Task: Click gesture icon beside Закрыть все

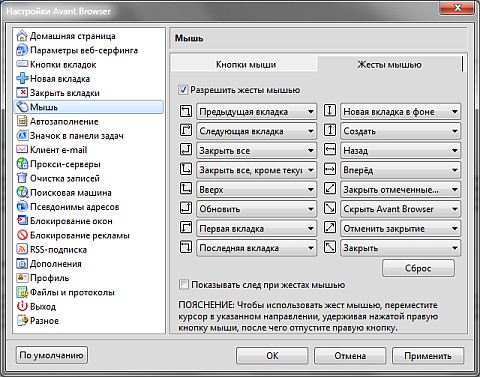Action: [186, 150]
